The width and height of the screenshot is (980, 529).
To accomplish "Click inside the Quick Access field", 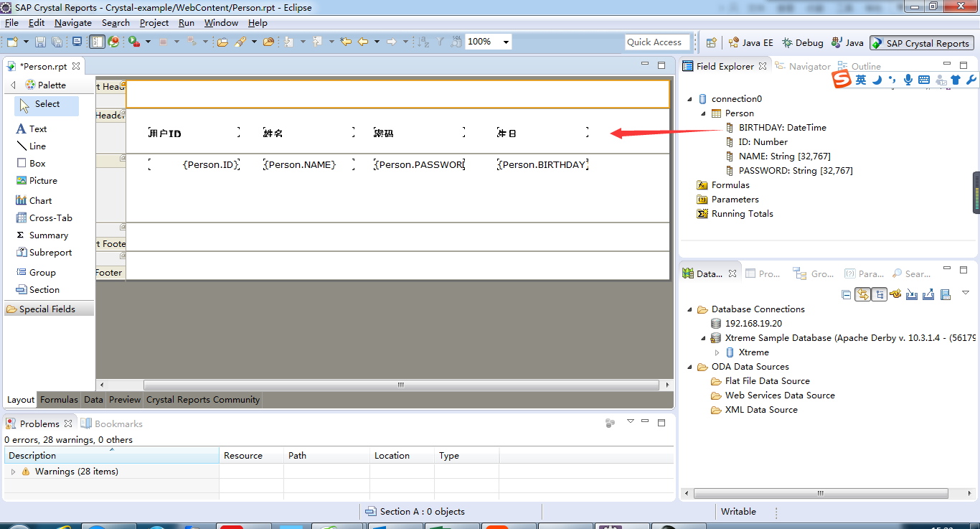I will tap(657, 42).
